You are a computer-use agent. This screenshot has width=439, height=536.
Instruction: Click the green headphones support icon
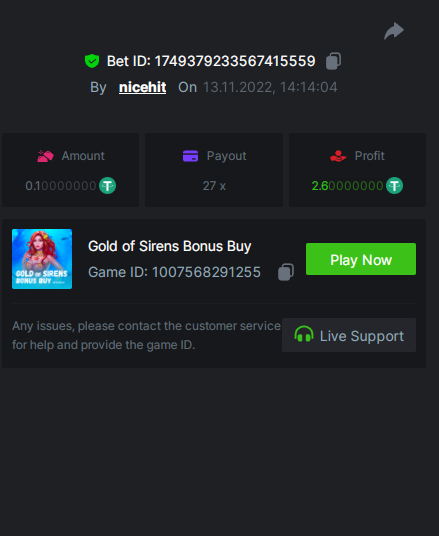304,334
